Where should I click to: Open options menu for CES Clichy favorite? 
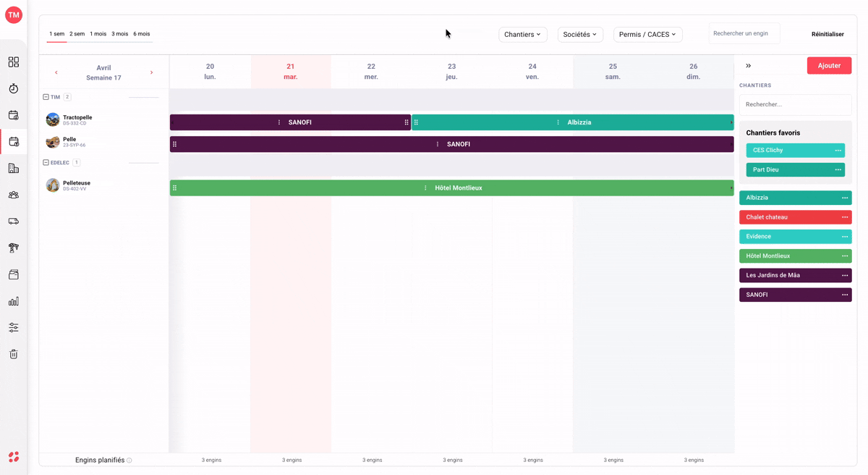[x=838, y=151]
